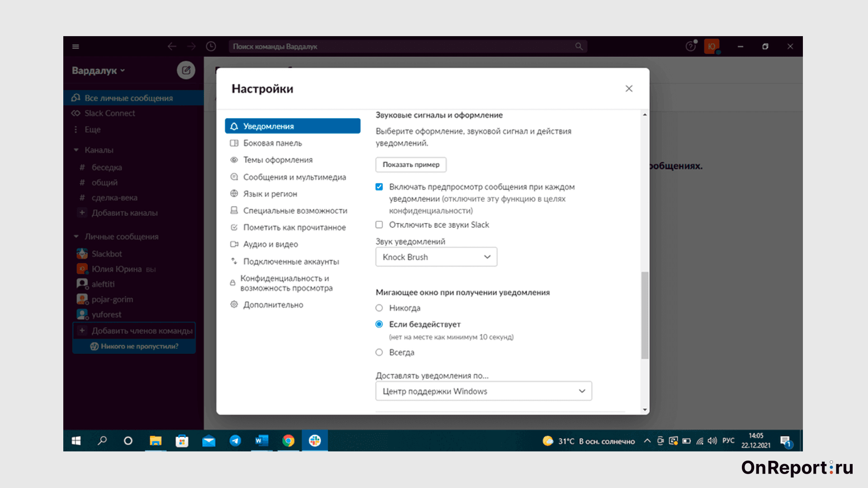Open the history clock icon

[x=211, y=47]
